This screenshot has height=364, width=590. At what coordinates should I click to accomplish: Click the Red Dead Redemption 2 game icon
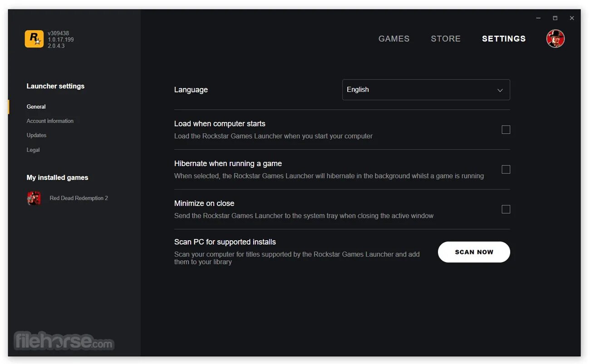coord(34,198)
